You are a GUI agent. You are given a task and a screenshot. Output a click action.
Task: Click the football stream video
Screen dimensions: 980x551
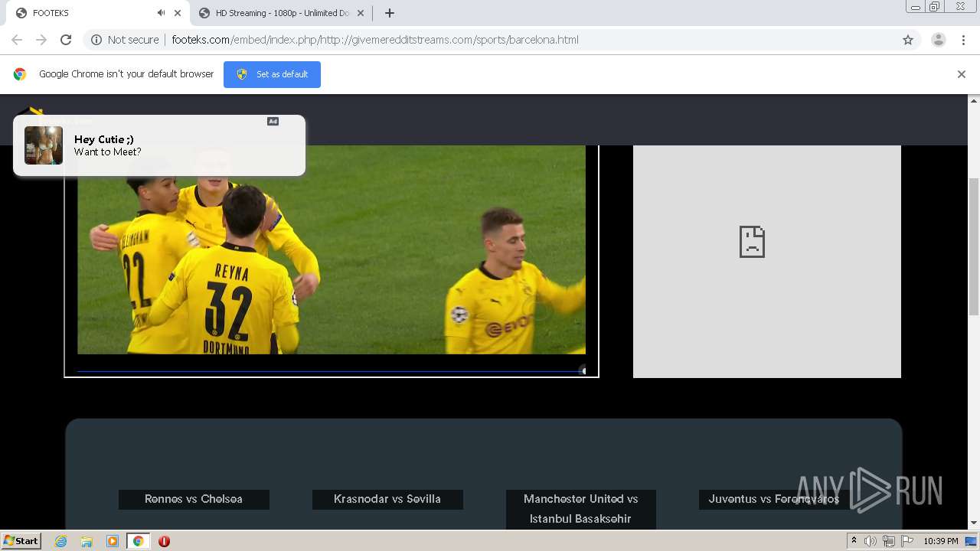(332, 249)
